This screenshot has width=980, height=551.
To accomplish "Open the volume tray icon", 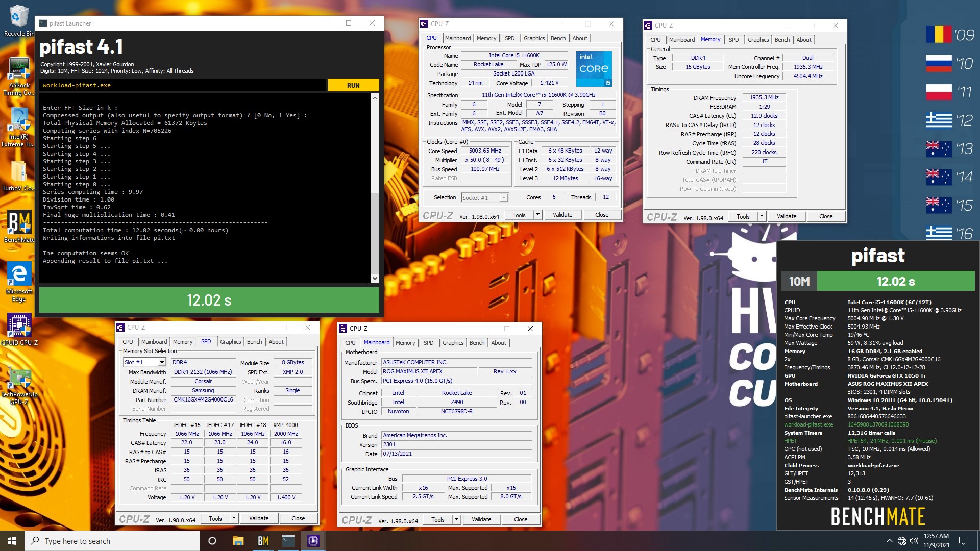I will pos(914,541).
